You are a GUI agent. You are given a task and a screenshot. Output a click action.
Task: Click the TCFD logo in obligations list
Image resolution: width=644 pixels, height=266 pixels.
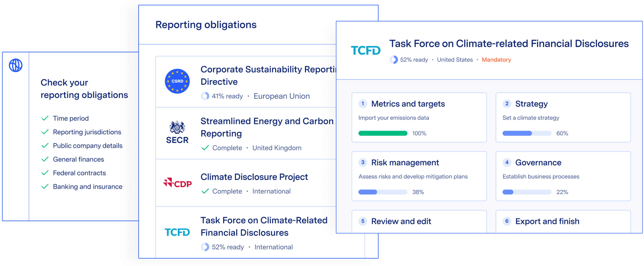coord(177,232)
